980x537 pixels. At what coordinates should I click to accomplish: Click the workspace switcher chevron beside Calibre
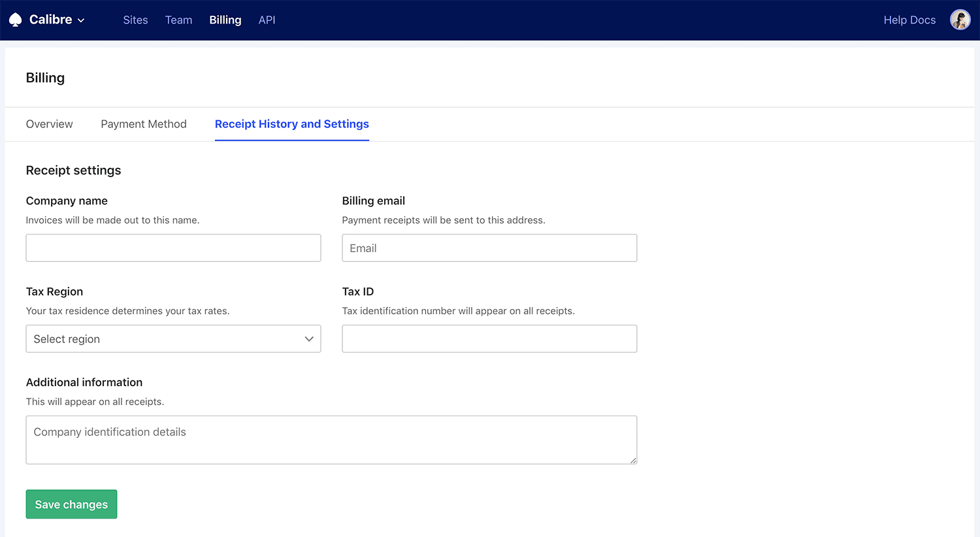[81, 20]
